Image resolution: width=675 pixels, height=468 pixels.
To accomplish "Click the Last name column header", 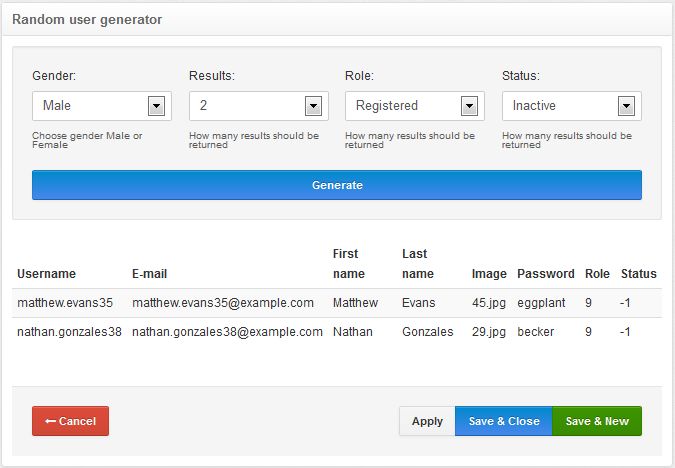I will tap(418, 263).
